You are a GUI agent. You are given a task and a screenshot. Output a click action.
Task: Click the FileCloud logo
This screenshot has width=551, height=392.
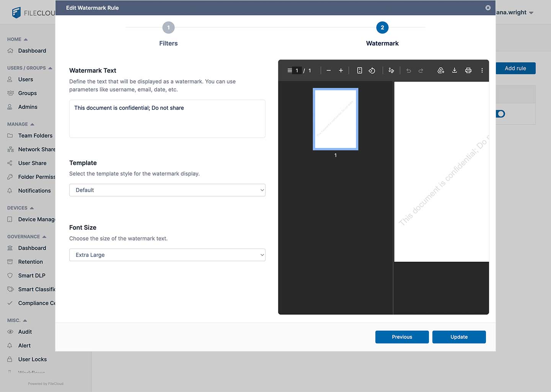point(16,12)
